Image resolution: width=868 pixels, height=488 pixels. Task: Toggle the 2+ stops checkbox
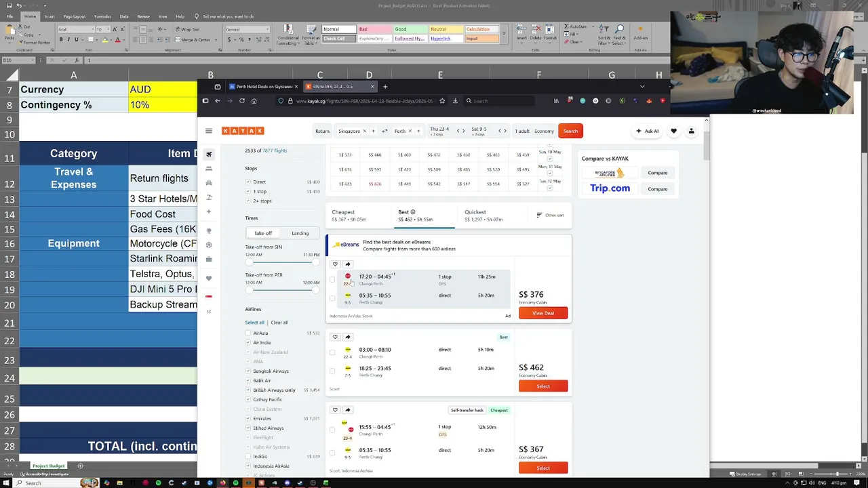(x=248, y=201)
